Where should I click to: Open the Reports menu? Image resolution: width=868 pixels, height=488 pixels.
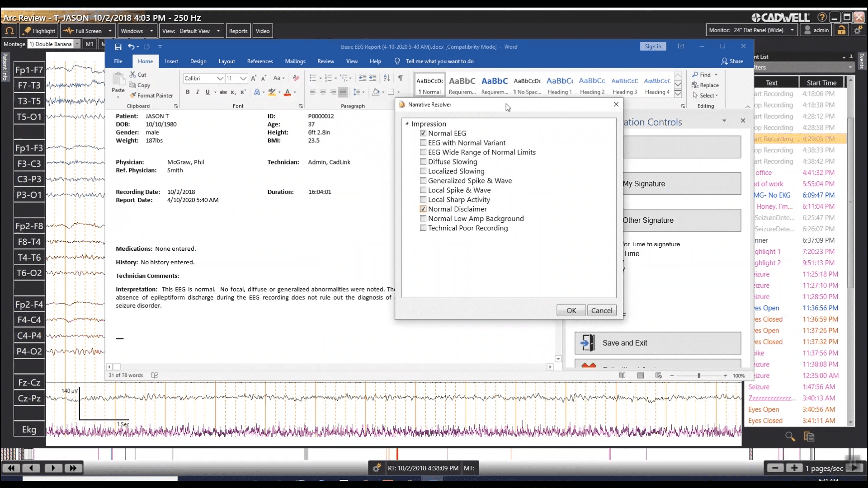point(238,31)
